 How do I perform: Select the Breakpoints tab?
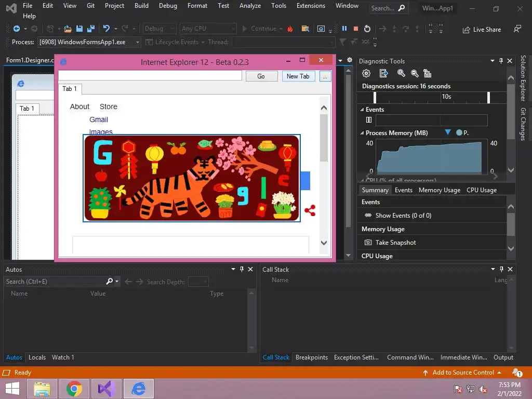coord(312,357)
